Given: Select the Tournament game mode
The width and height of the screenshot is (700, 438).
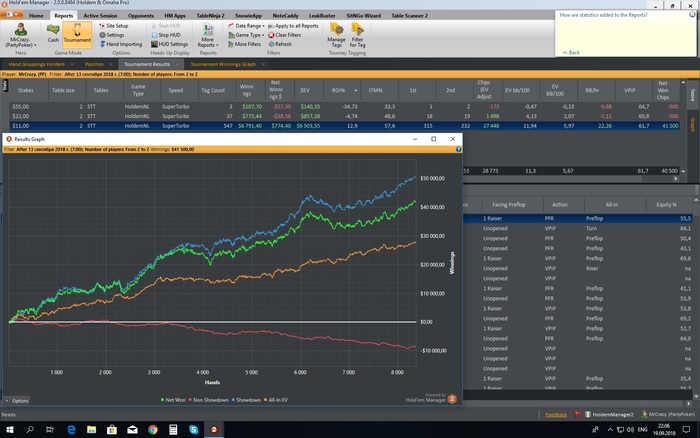Looking at the screenshot, I should coord(77,33).
